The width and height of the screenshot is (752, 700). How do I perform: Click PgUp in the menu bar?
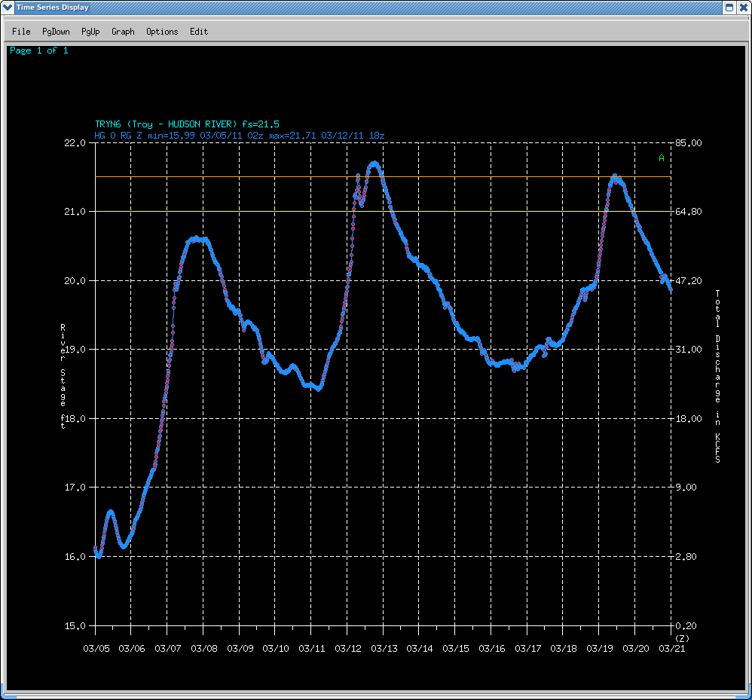[90, 32]
